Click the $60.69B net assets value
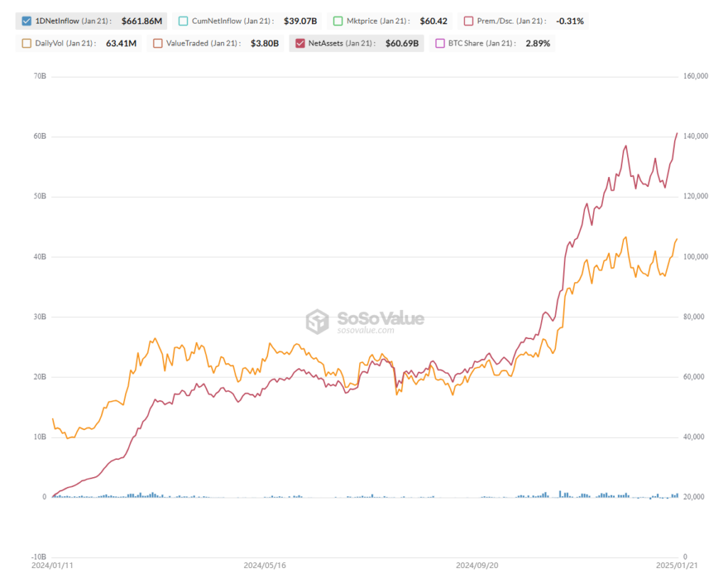This screenshot has height=573, width=728. coord(402,43)
